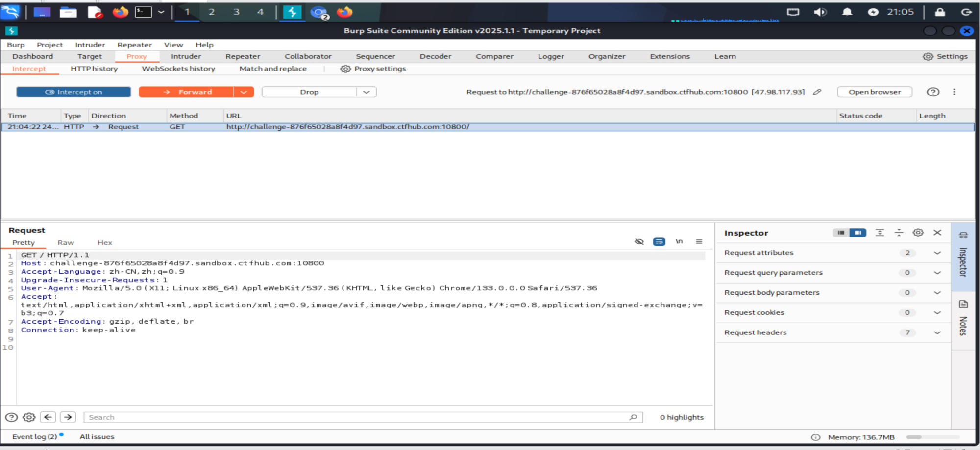Turn off the Intercept on toggle
Image resolution: width=980 pixels, height=450 pixels.
[73, 92]
